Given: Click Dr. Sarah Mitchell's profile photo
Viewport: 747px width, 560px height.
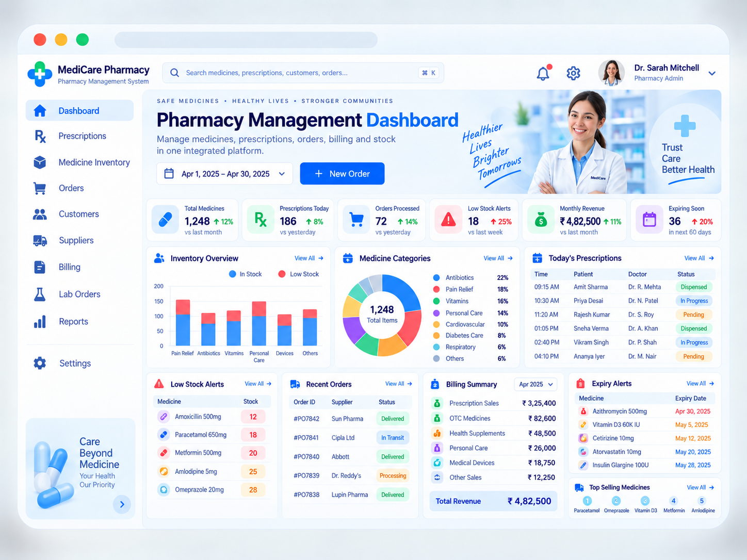Looking at the screenshot, I should tap(611, 73).
